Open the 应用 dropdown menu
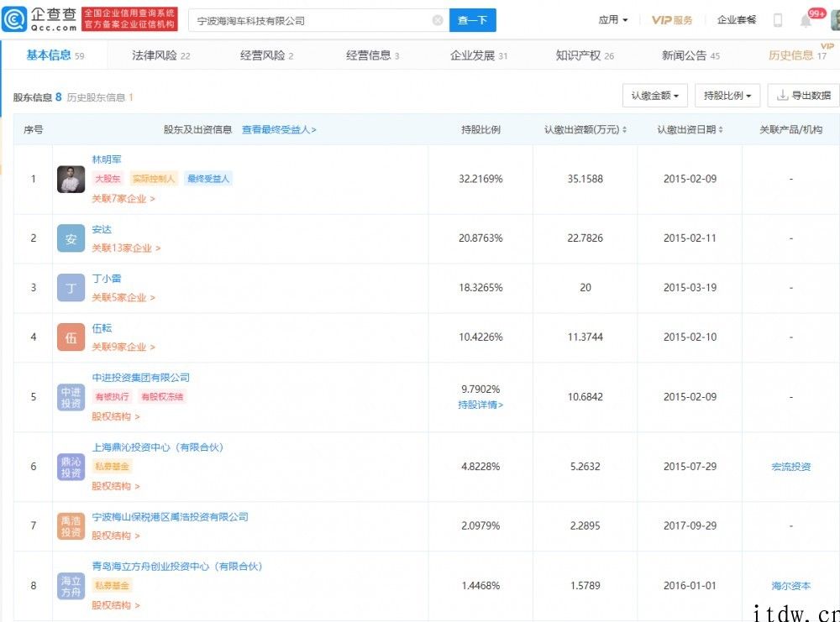Screen dimensions: 840x622 (613, 20)
